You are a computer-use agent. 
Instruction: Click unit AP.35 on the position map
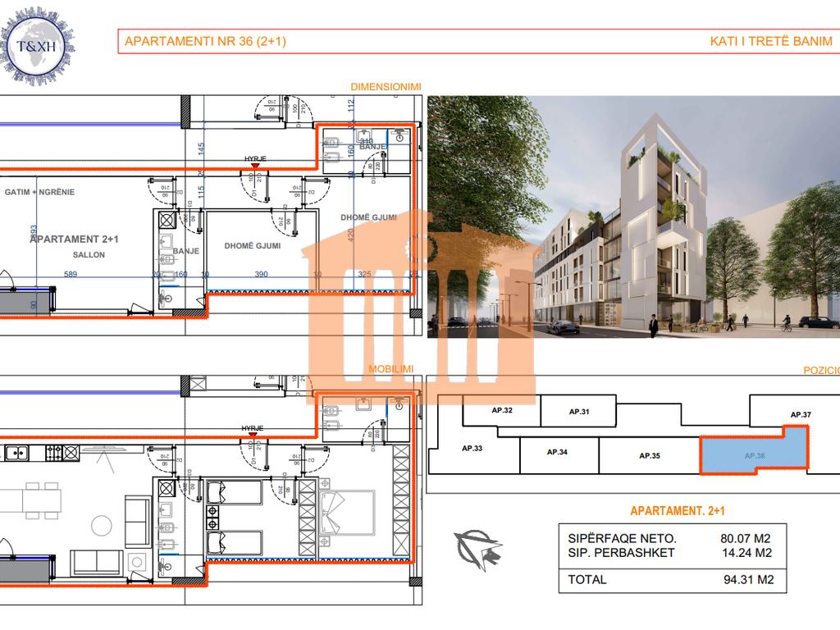(x=650, y=455)
